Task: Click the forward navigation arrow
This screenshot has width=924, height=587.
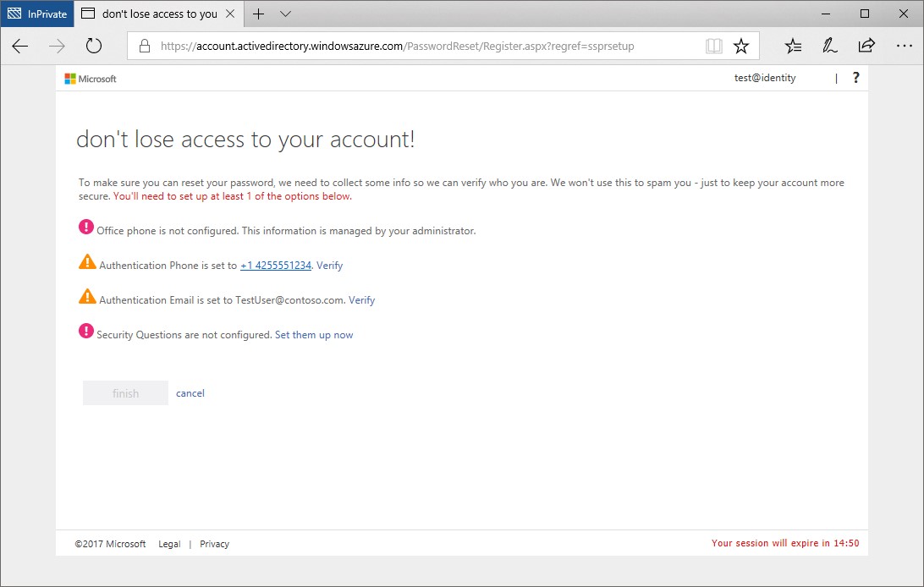Action: (58, 46)
